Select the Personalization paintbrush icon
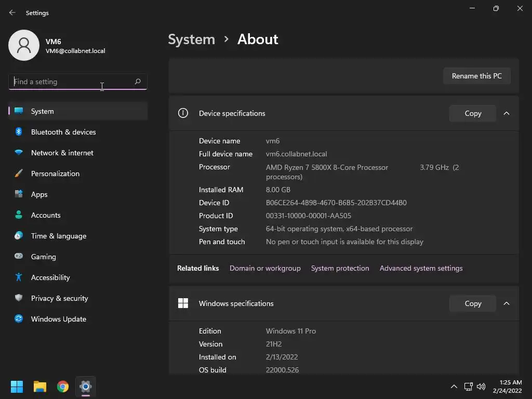 19,174
